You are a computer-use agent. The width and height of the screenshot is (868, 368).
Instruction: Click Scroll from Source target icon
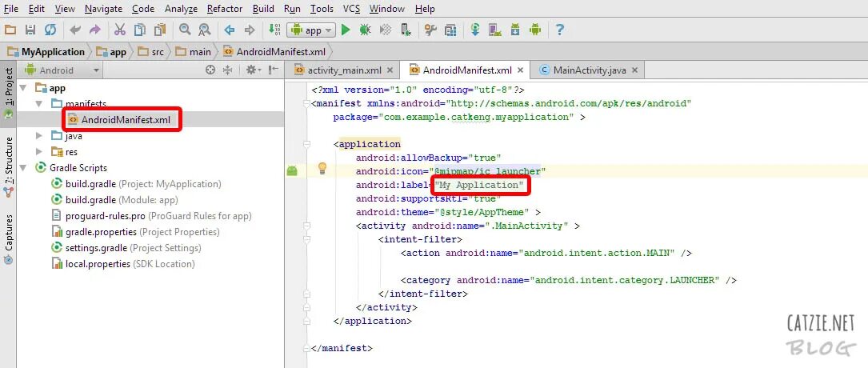click(210, 70)
